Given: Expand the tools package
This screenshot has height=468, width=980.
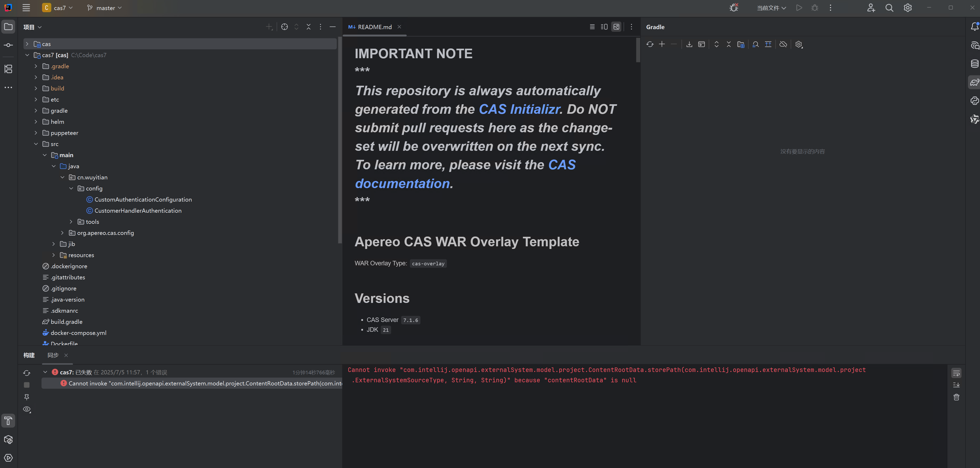Looking at the screenshot, I should pos(71,221).
